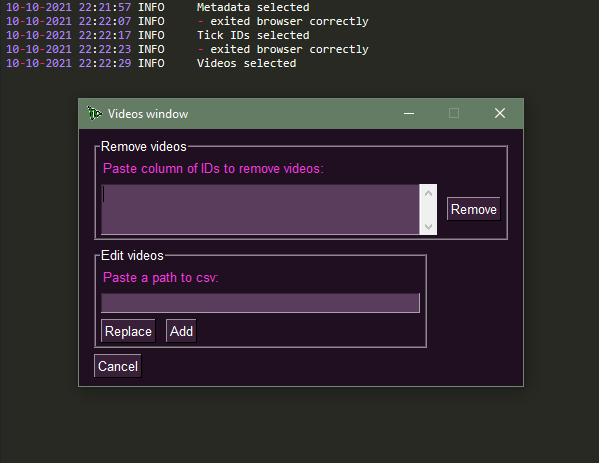
Task: Click the 22:22:07 'exited browser correctly' log line
Action: tap(283, 21)
